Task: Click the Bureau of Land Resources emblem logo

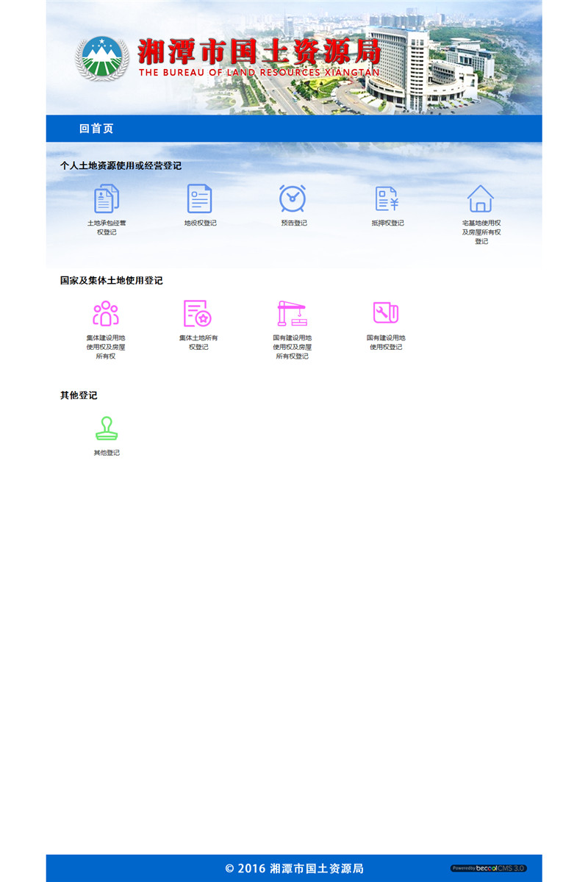Action: [102, 57]
